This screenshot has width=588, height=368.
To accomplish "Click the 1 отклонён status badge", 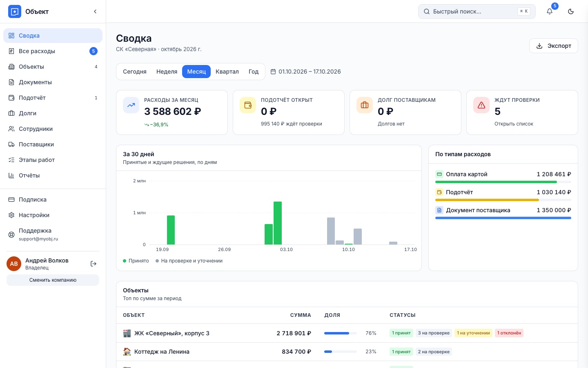I will coord(509,333).
